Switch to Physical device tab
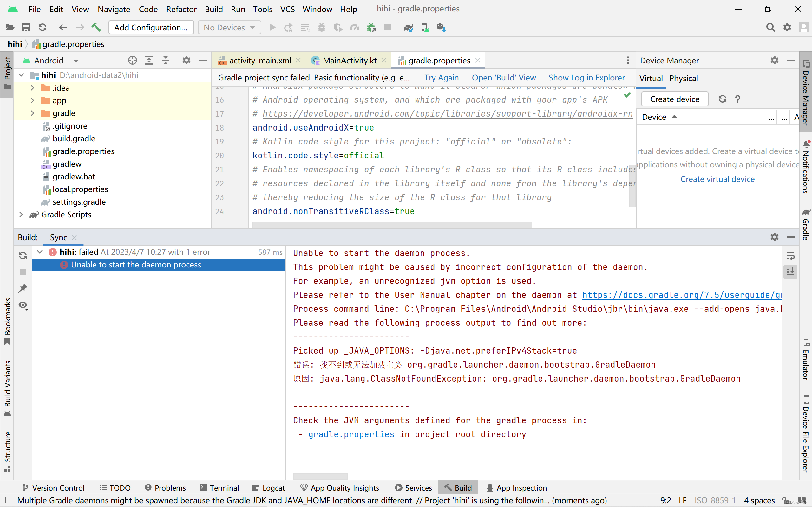This screenshot has width=812, height=507. [683, 78]
